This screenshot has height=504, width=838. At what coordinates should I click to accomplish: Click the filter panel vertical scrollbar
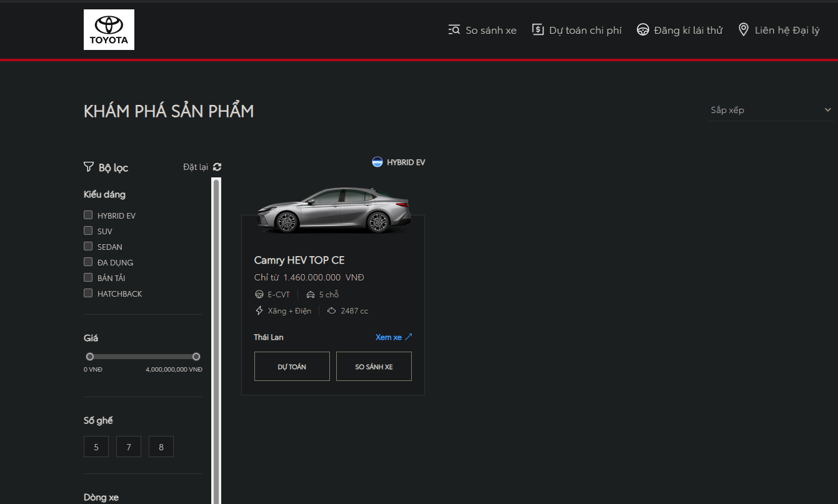(x=216, y=340)
